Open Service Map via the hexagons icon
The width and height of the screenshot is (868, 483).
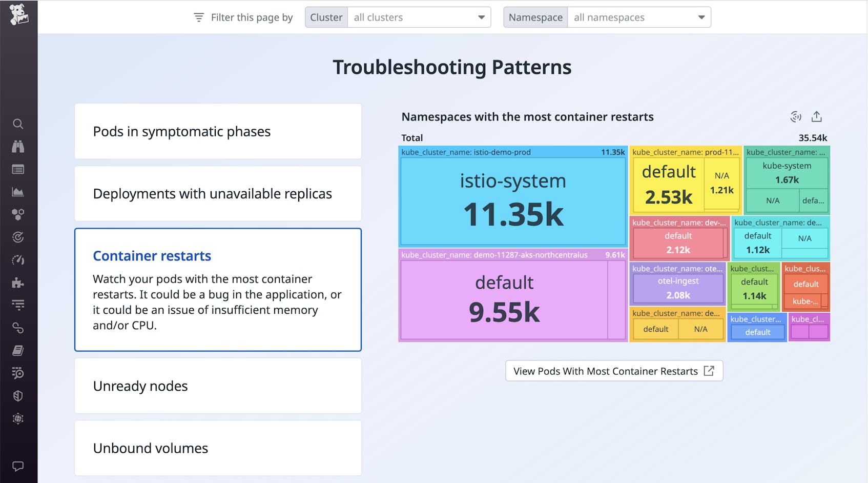18,214
